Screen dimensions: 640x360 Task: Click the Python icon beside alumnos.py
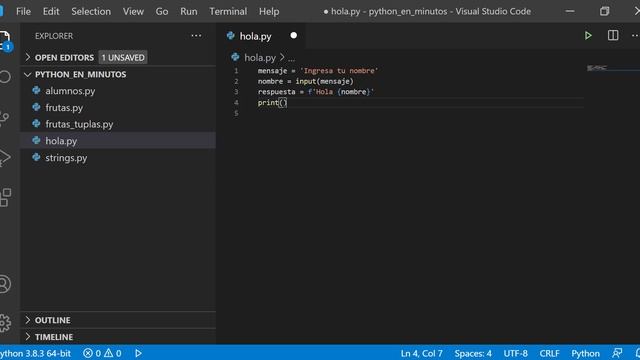[36, 90]
